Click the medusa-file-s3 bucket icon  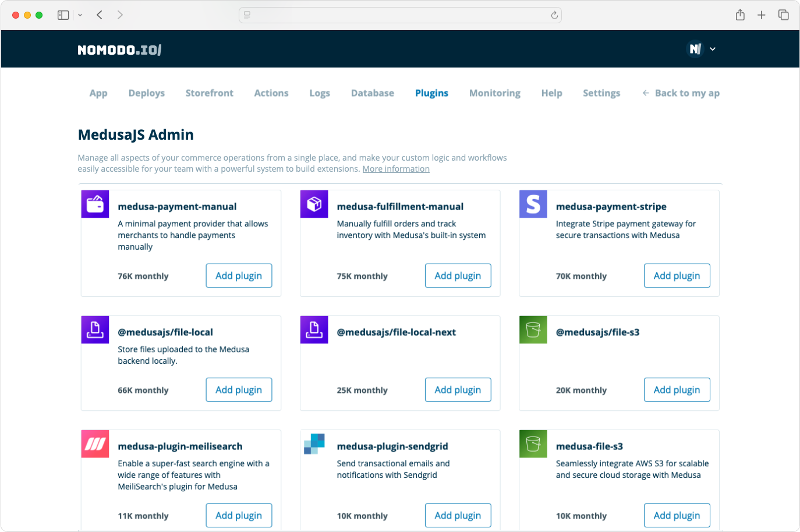pos(533,444)
